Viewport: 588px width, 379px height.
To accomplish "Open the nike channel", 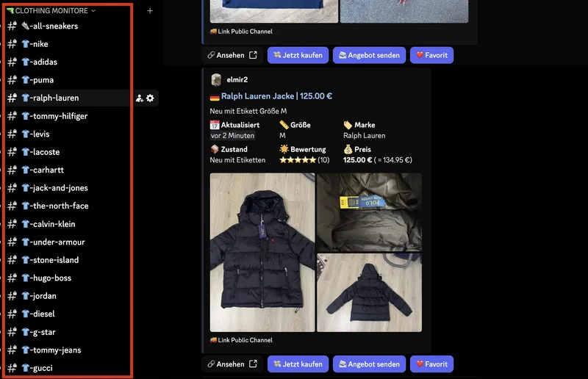I will [68, 44].
